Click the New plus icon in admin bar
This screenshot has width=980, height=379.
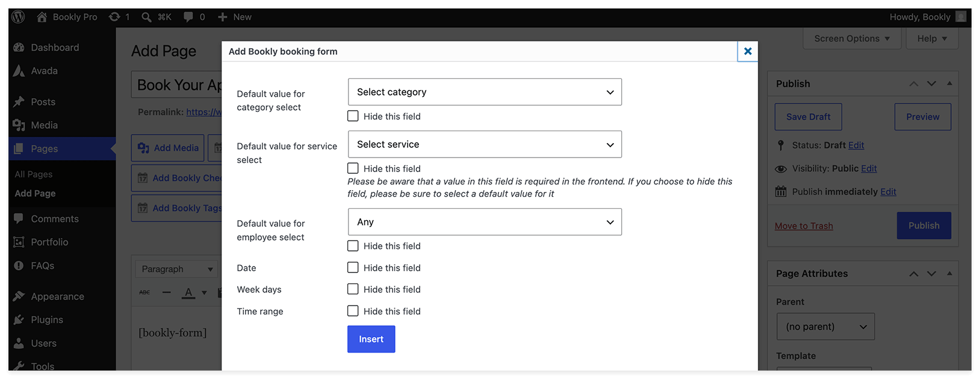tap(223, 17)
